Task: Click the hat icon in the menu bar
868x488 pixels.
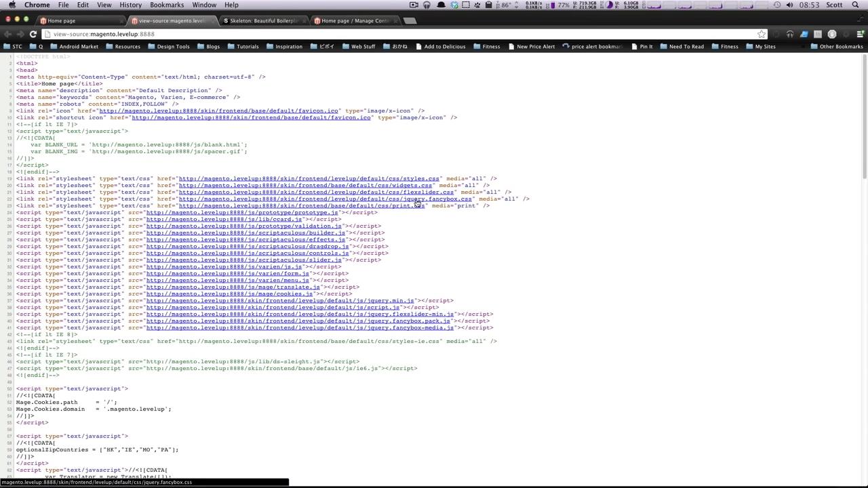Action: pos(441,5)
